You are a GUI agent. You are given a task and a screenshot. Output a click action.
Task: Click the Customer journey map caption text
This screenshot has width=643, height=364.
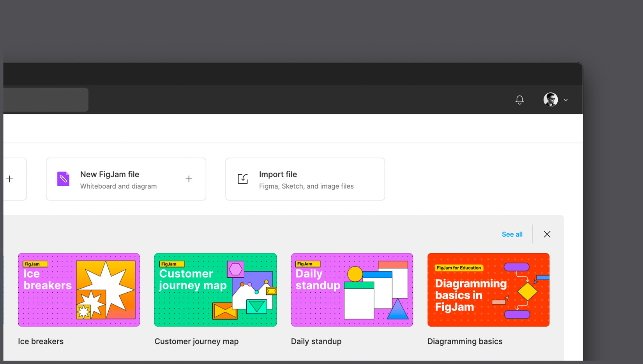196,341
